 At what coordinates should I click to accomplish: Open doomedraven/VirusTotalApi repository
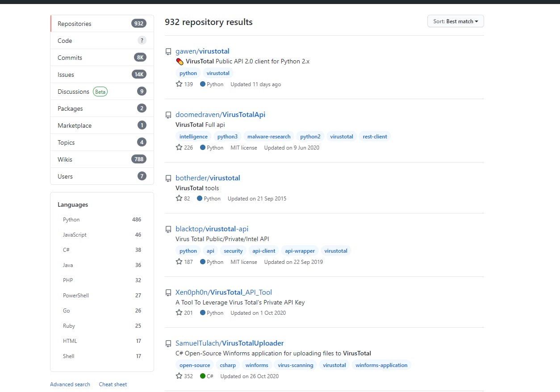tap(221, 115)
